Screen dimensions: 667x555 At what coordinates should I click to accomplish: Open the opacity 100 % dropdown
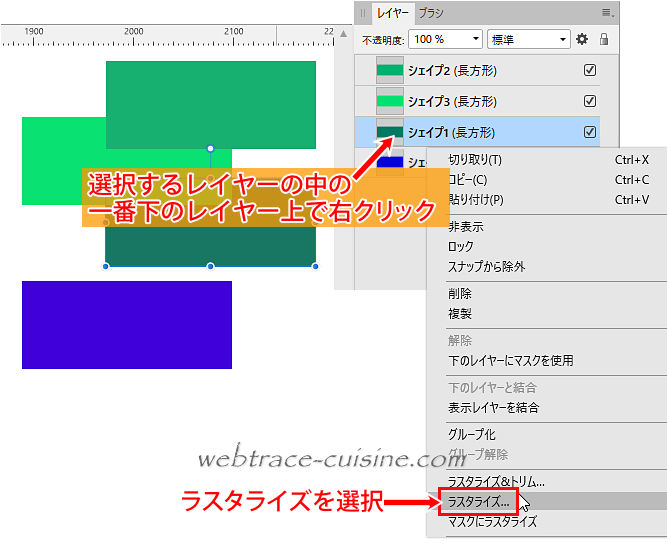[x=447, y=39]
